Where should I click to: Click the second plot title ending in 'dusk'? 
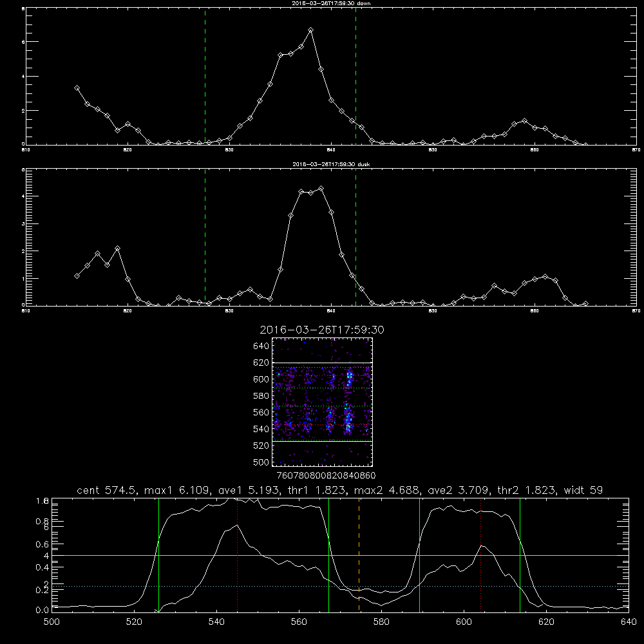(331, 164)
